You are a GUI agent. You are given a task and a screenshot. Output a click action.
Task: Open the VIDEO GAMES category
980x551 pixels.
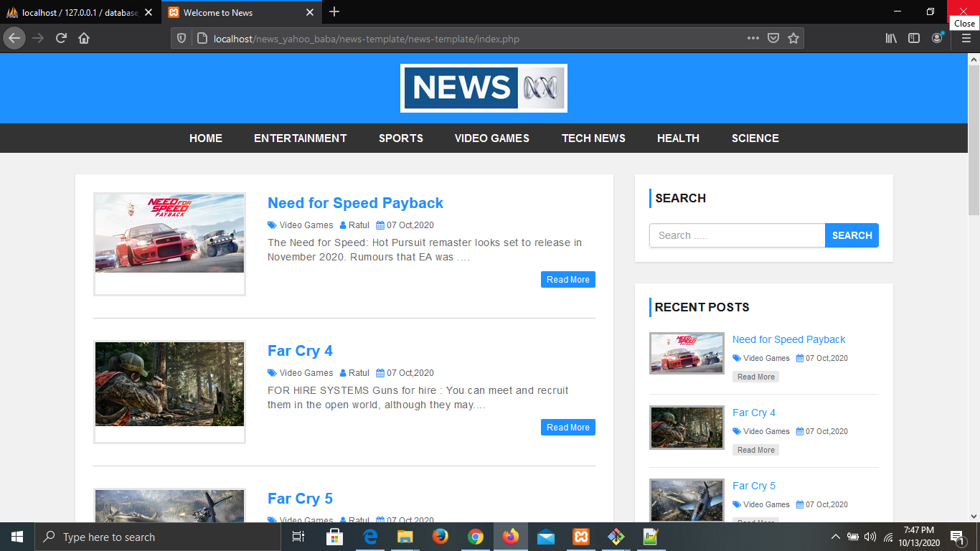pyautogui.click(x=492, y=138)
